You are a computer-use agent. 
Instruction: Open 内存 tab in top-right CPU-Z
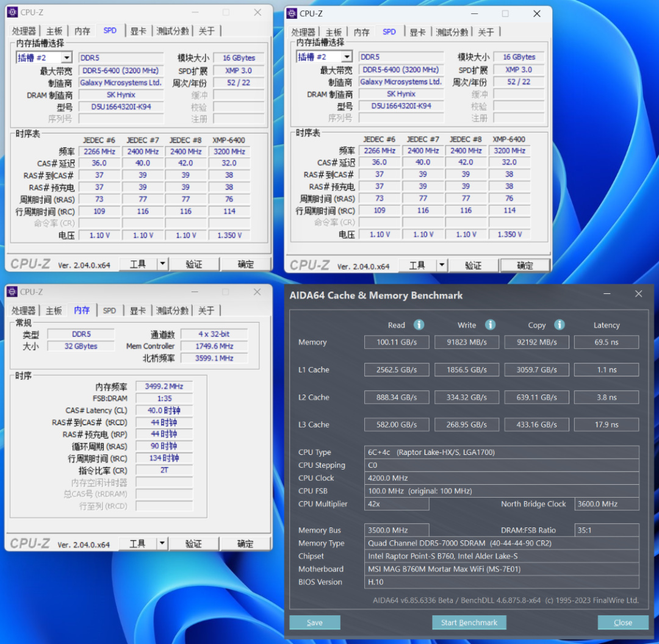pyautogui.click(x=361, y=32)
